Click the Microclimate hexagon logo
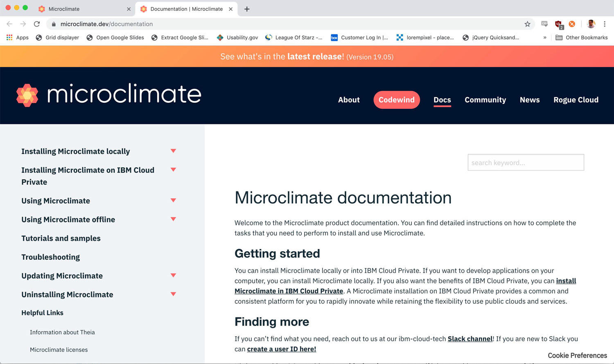The height and width of the screenshot is (364, 614). 27,95
